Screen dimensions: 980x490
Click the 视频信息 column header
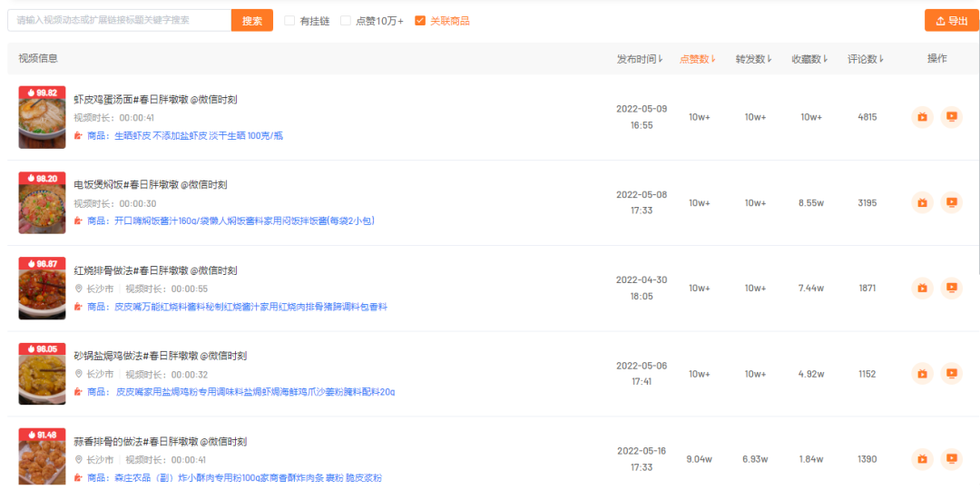click(x=38, y=59)
